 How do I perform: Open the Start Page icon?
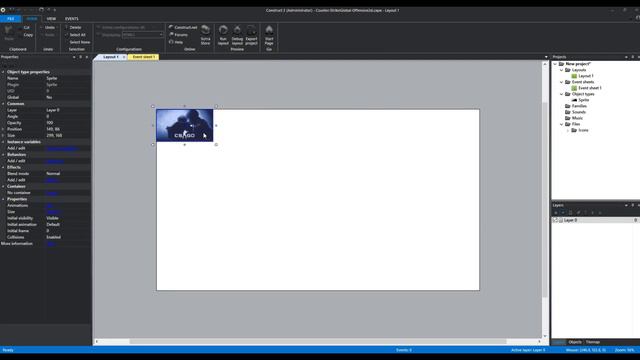[x=269, y=35]
